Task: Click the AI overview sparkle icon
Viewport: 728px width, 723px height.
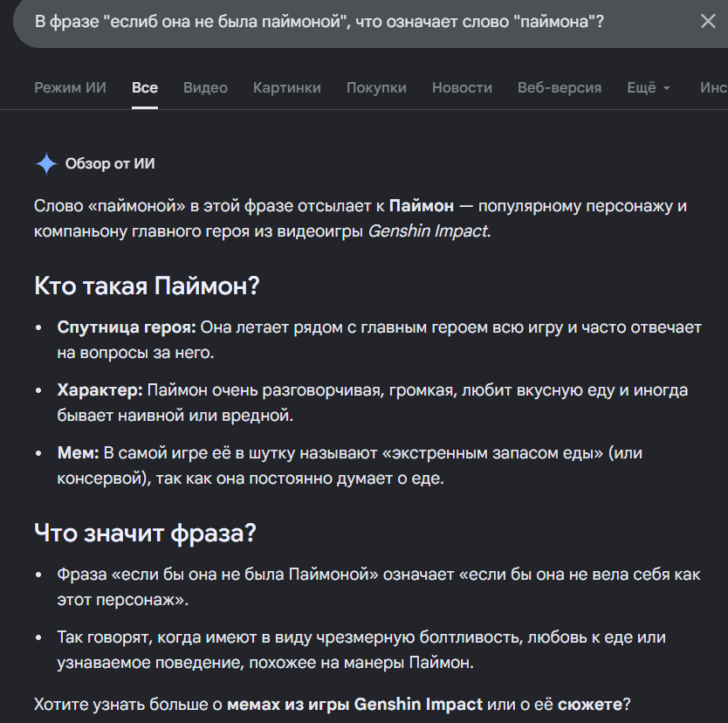Action: point(46,164)
